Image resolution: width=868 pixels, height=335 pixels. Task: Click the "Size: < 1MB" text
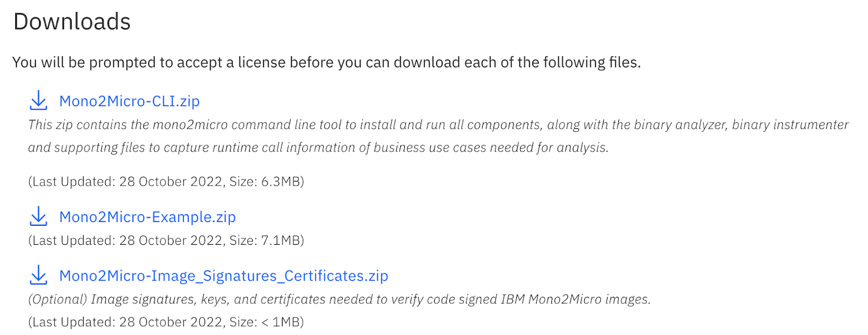266,322
